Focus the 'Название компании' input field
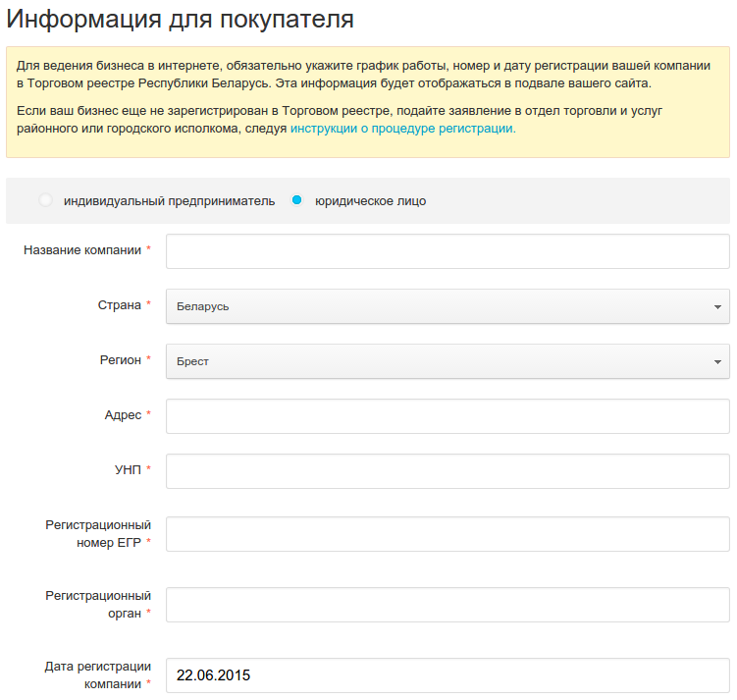The width and height of the screenshot is (737, 700). click(447, 251)
